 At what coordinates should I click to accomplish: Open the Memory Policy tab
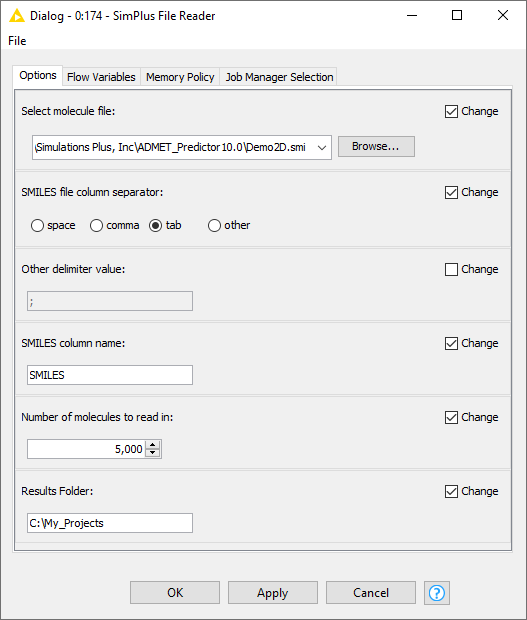(x=180, y=77)
